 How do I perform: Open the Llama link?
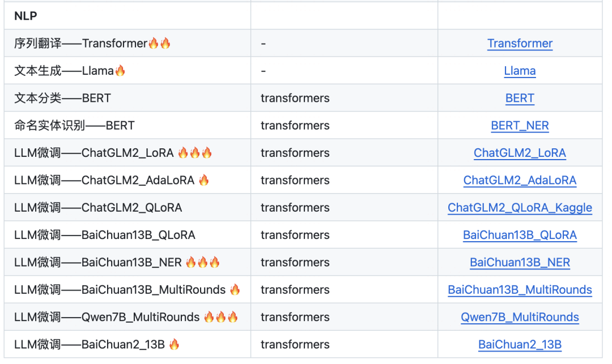click(520, 71)
